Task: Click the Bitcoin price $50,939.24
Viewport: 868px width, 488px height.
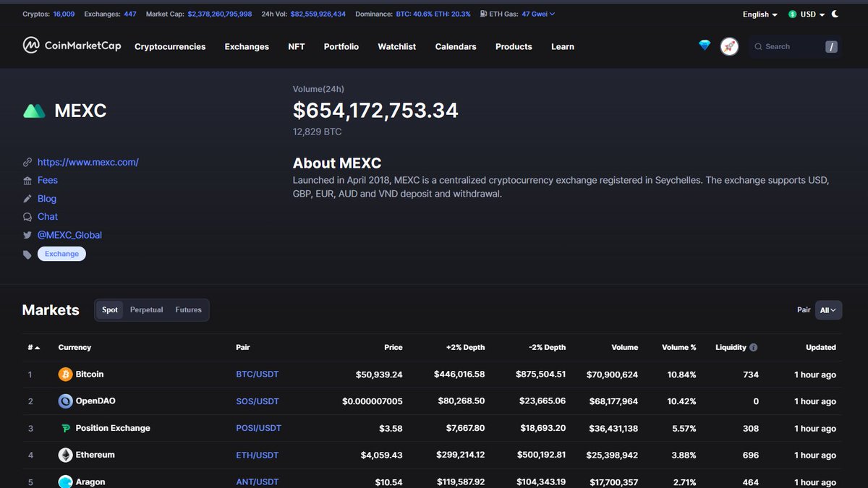Action: pyautogui.click(x=379, y=374)
